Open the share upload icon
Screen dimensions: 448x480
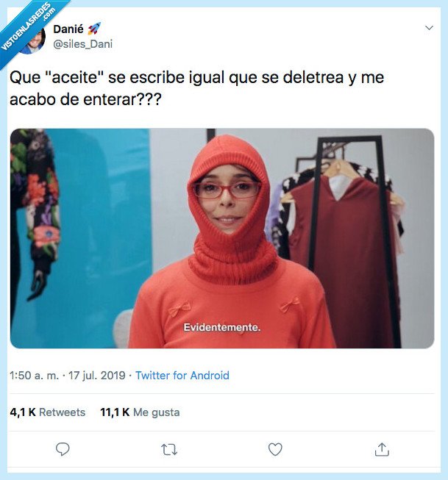[x=382, y=449]
